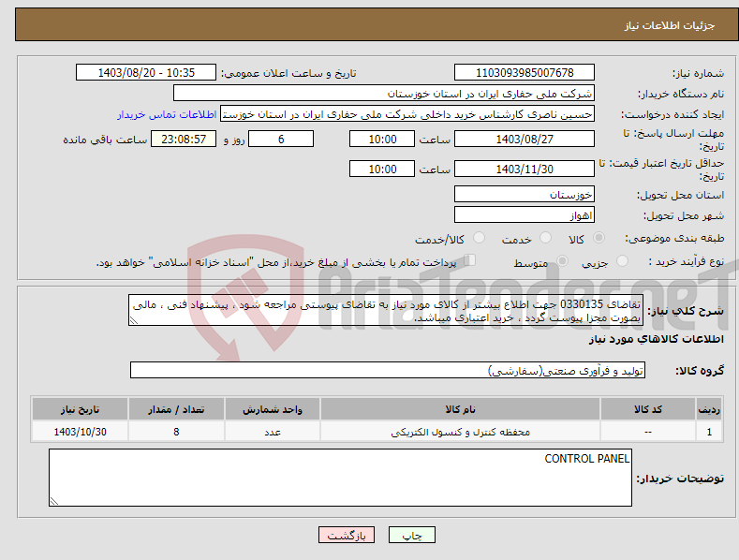Viewport: 739px width, 560px height.
Task: Click the بازگشت (back) button
Action: pos(347,535)
